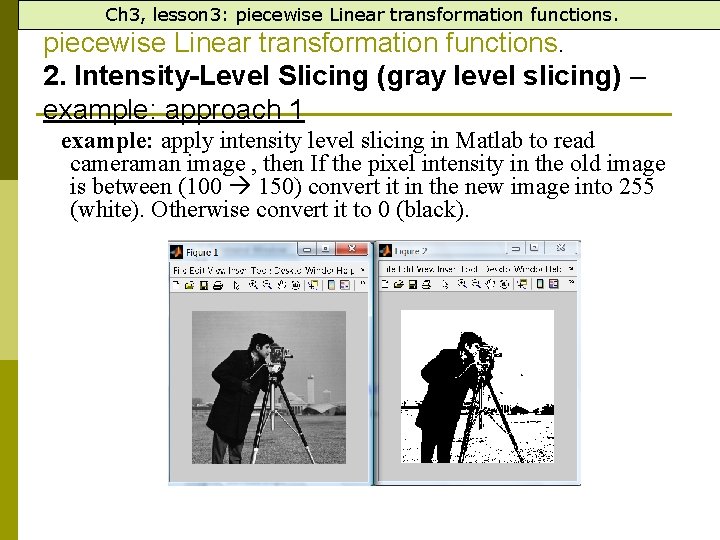
Task: Close the Figure 1 window
Action: (x=352, y=249)
